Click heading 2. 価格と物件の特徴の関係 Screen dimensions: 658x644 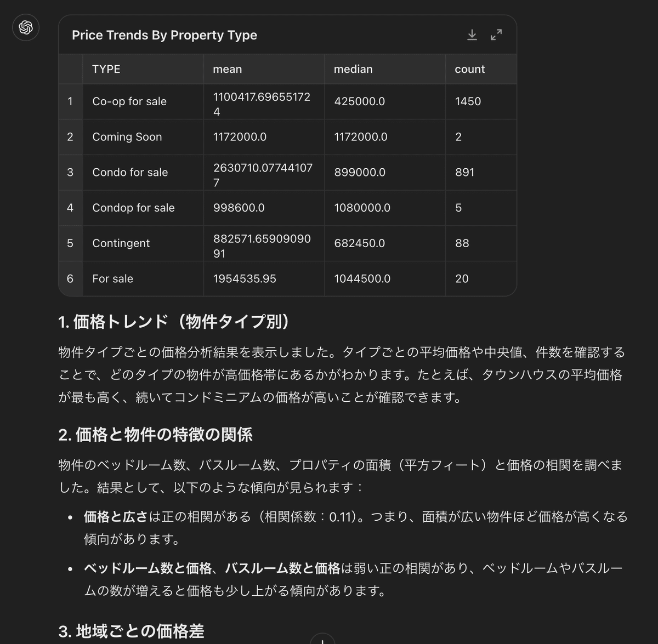155,435
